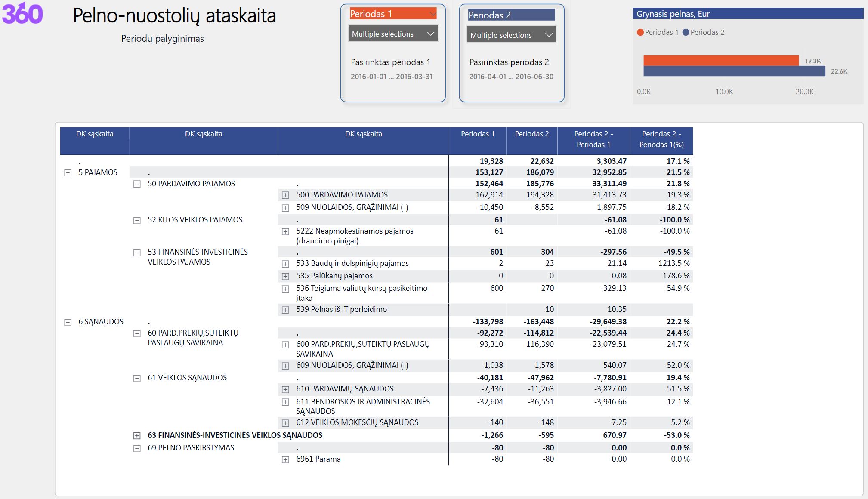Select the cell value -36,551
This screenshot has width=868, height=499.
coord(540,402)
